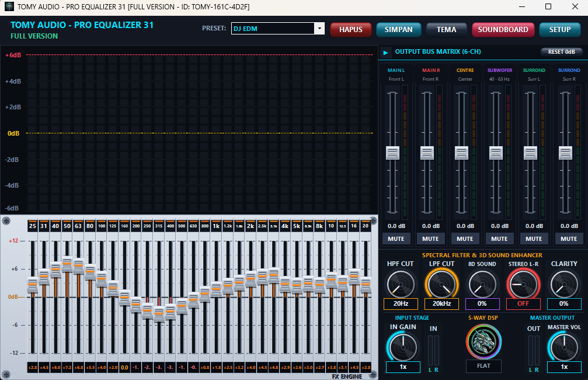Click the 20k band slider handle
Screen dimensions: 588x380
(x=366, y=284)
